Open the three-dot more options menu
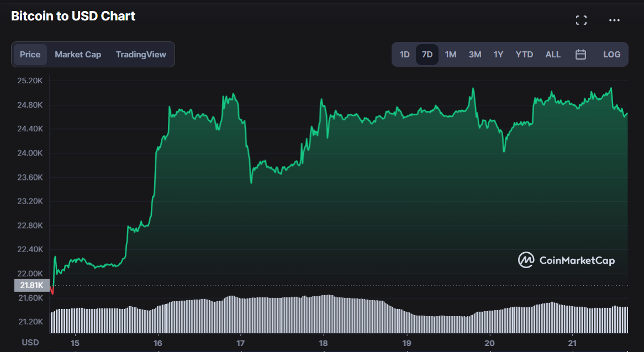Viewport: 644px width, 352px height. pyautogui.click(x=614, y=20)
